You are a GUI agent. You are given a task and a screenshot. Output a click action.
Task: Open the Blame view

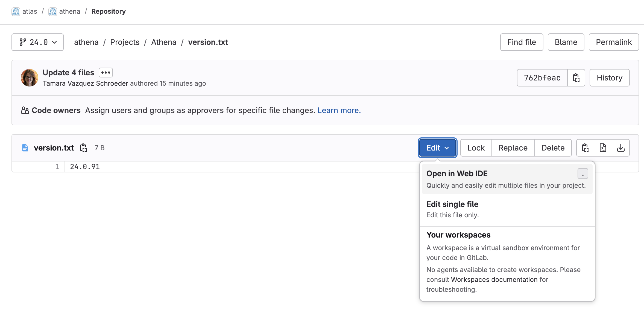pos(566,42)
